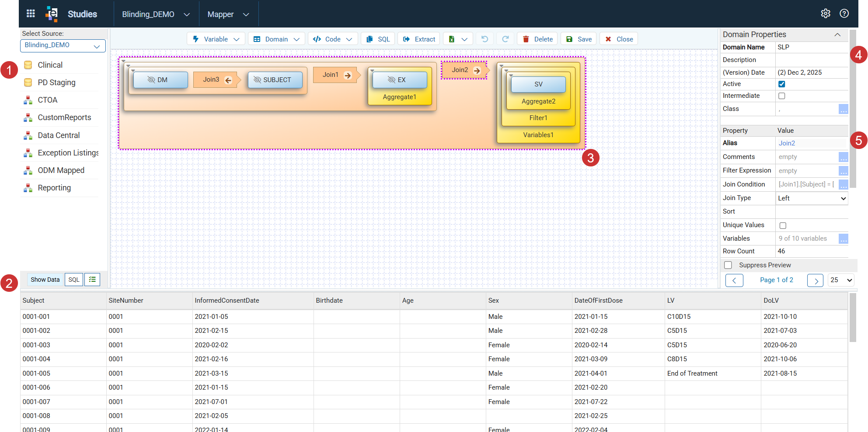Click the Reporting hierarchy icon
The image size is (868, 432).
28,188
